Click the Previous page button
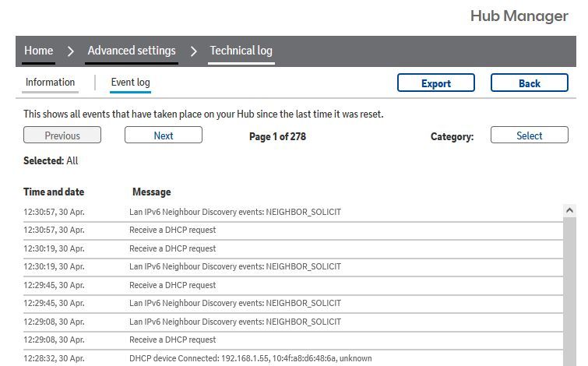This screenshot has width=588, height=366. pos(62,135)
